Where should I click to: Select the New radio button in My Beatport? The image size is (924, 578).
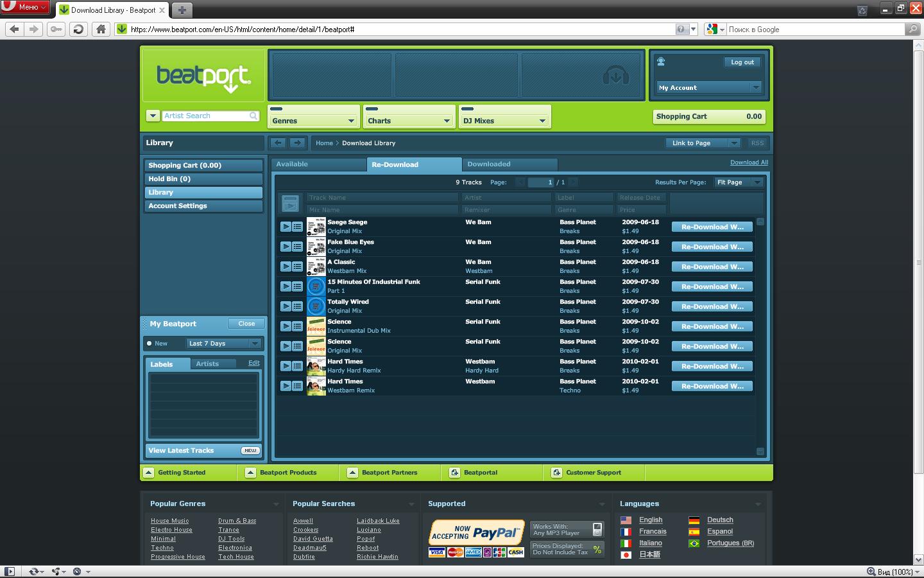(x=150, y=344)
